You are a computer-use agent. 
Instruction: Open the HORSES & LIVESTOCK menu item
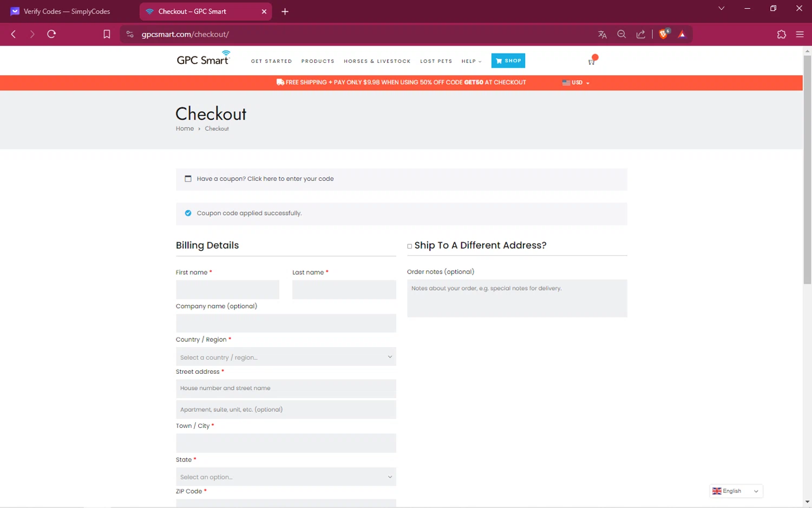(377, 61)
